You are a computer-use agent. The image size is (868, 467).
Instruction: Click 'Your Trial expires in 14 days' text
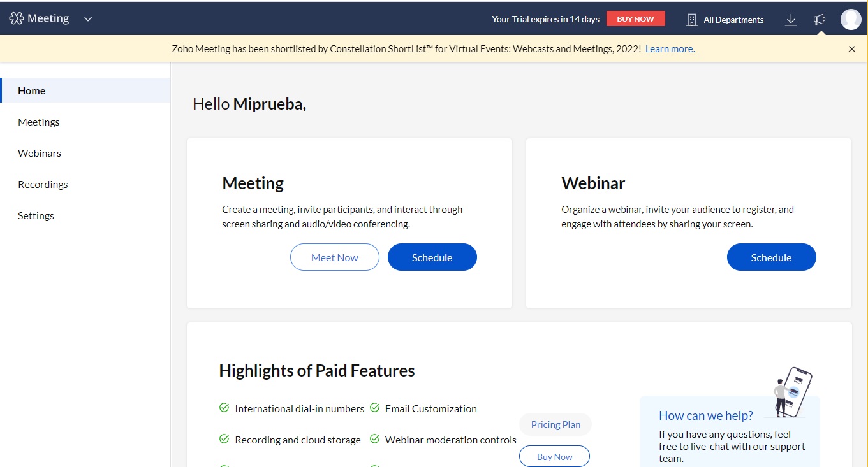[545, 19]
